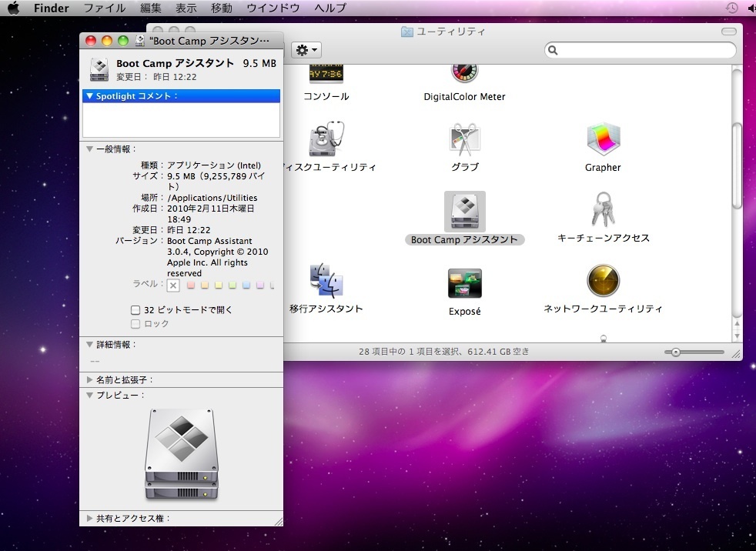Open the gear action dropdown menu
Screen dimensions: 756x551
(306, 50)
